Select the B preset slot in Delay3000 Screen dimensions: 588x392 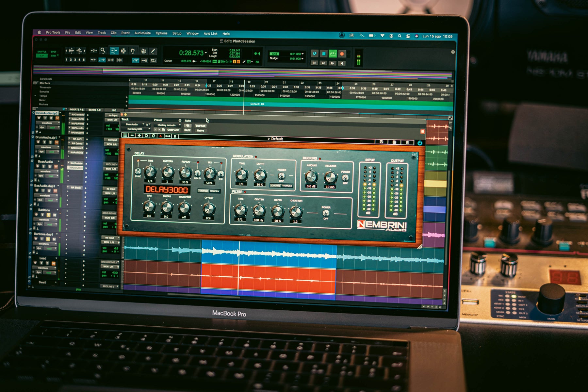click(x=175, y=136)
